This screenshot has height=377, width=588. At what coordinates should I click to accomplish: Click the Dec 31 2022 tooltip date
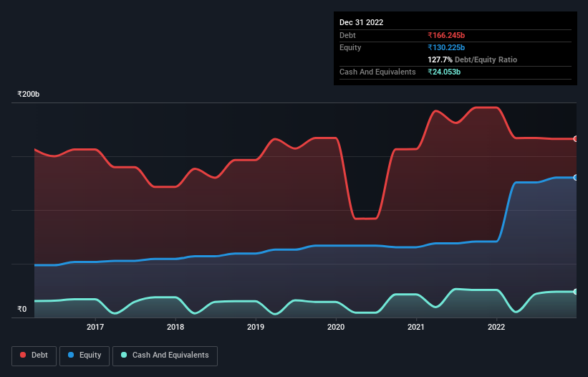(362, 22)
